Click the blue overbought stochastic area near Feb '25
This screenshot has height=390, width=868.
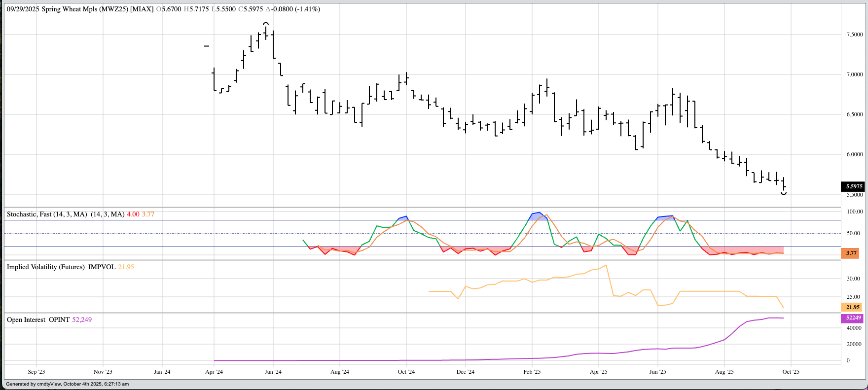(539, 216)
